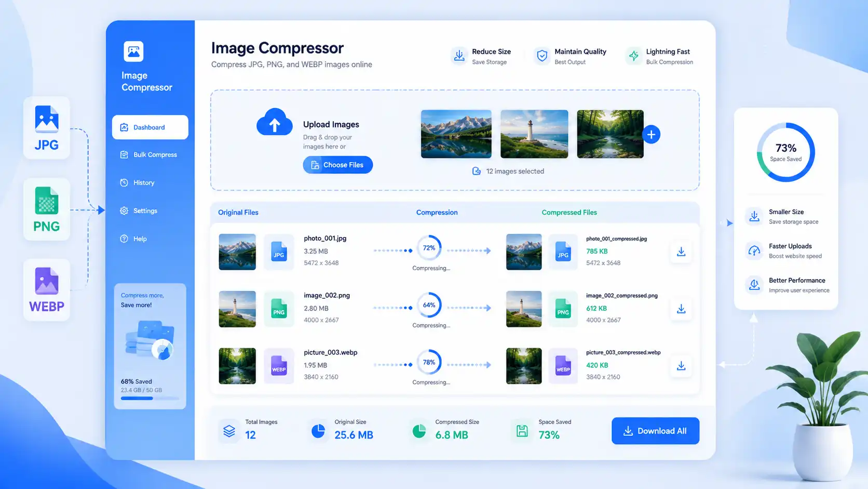868x489 pixels.
Task: Click the Choose Files button
Action: click(338, 165)
